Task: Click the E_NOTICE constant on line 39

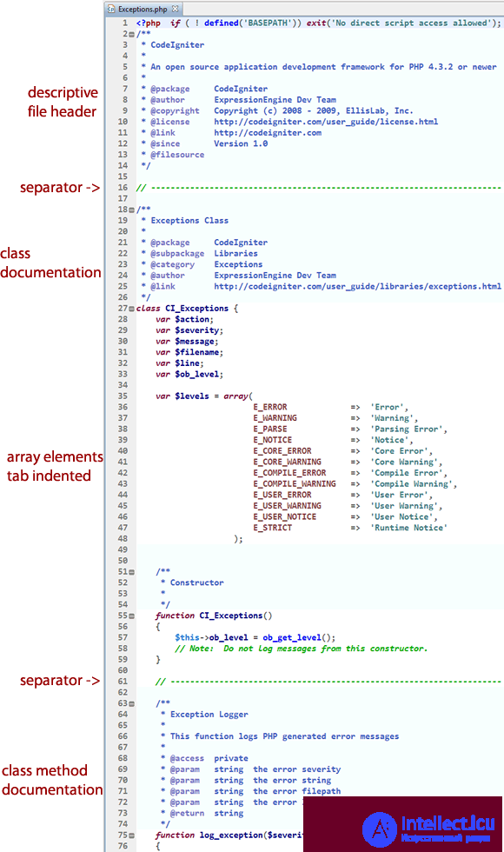Action: pyautogui.click(x=272, y=440)
